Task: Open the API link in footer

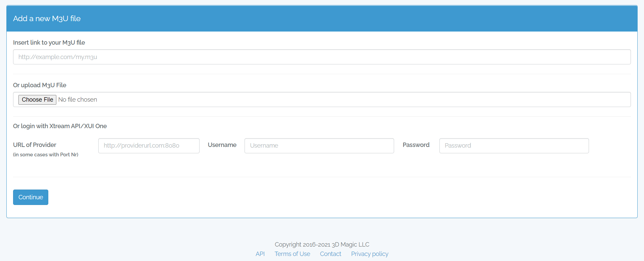Action: coord(260,254)
